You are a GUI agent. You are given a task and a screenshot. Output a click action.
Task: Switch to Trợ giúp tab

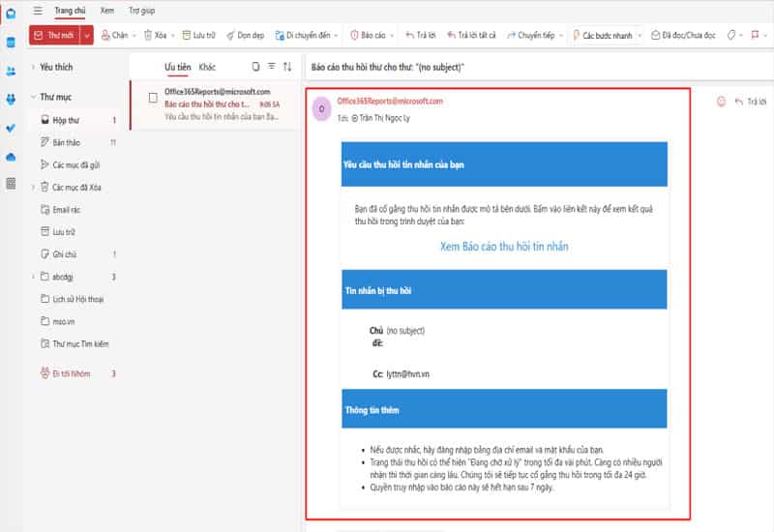[141, 11]
